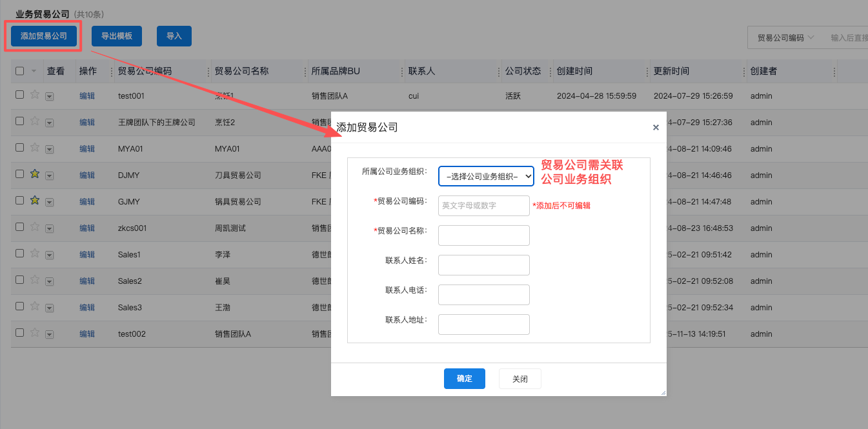
Task: Check the GJMY row checkbox
Action: [x=19, y=201]
